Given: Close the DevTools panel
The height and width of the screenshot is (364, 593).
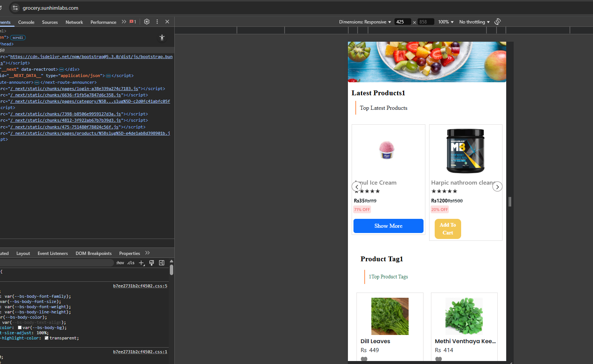Looking at the screenshot, I should 167,22.
